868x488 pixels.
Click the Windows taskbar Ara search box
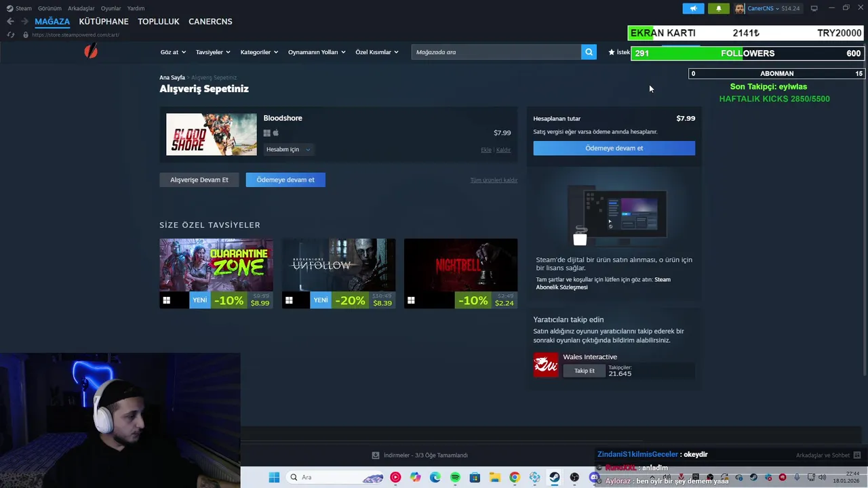336,477
